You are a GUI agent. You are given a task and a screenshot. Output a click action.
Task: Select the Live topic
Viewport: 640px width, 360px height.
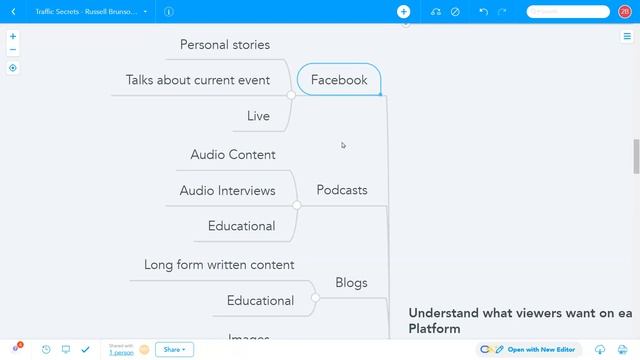pyautogui.click(x=258, y=116)
